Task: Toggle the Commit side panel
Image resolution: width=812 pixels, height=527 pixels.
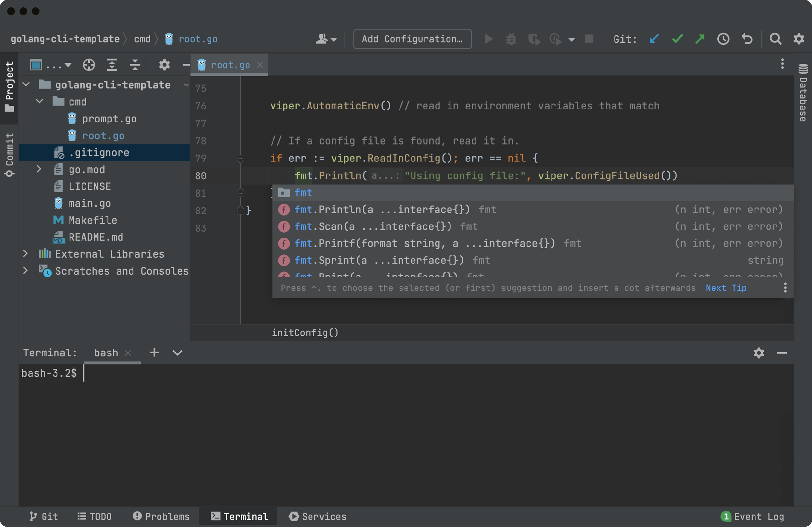Action: 9,154
